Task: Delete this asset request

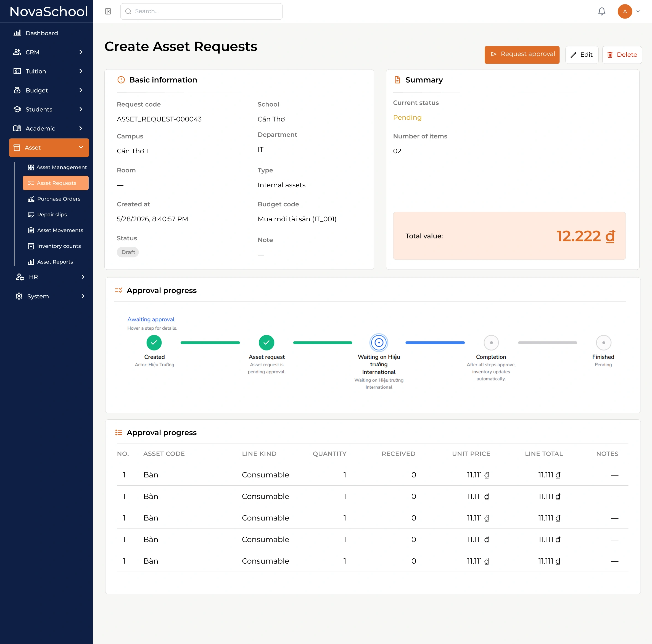Action: pos(622,55)
